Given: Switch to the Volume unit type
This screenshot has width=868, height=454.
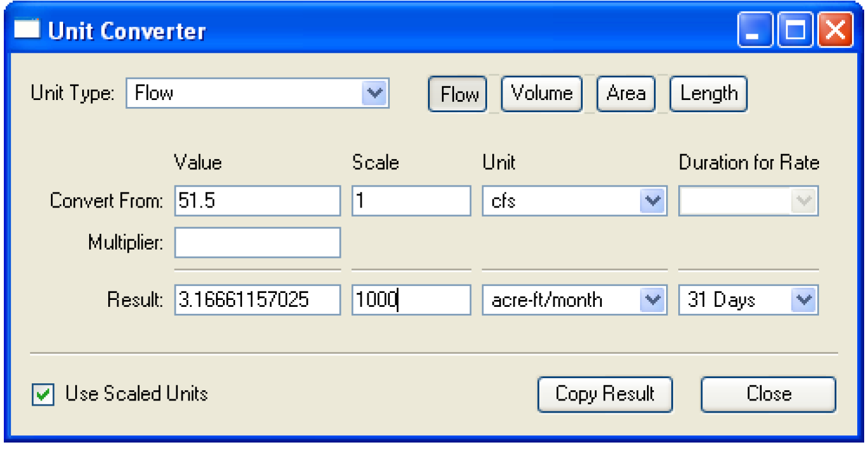Looking at the screenshot, I should [541, 94].
